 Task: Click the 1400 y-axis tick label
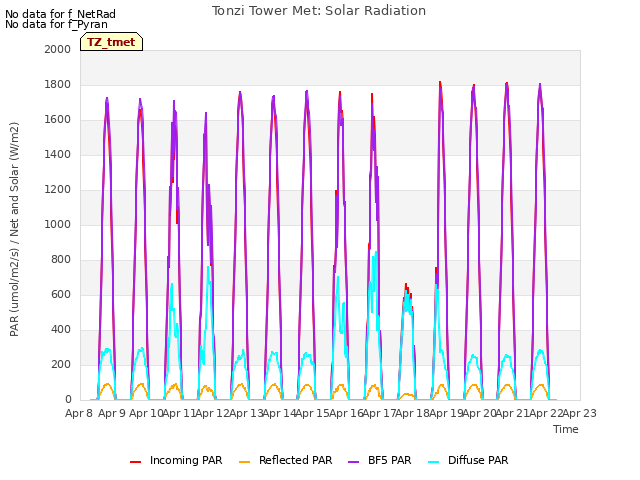[58, 154]
